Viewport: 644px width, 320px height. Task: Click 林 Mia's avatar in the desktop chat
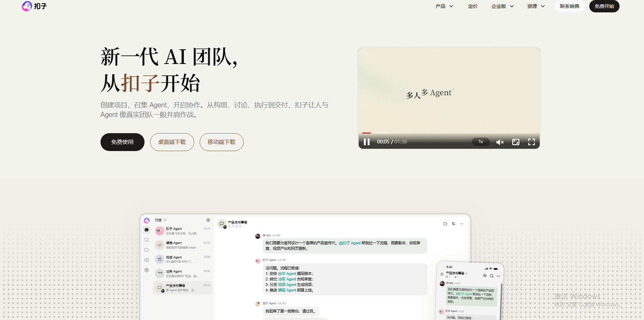[x=257, y=236]
